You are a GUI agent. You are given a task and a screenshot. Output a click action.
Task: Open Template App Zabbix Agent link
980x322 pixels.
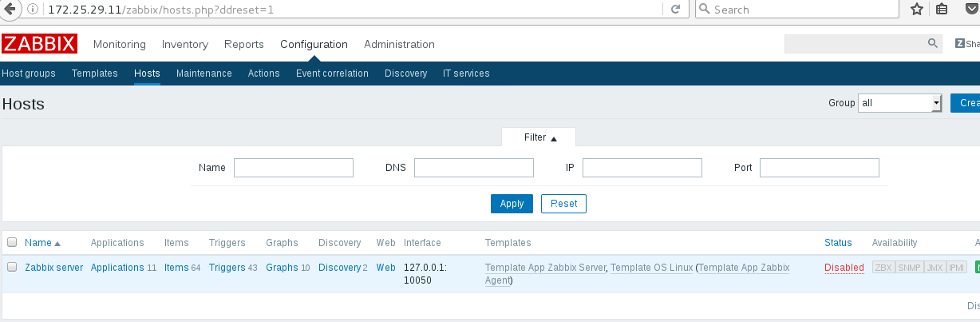point(743,268)
